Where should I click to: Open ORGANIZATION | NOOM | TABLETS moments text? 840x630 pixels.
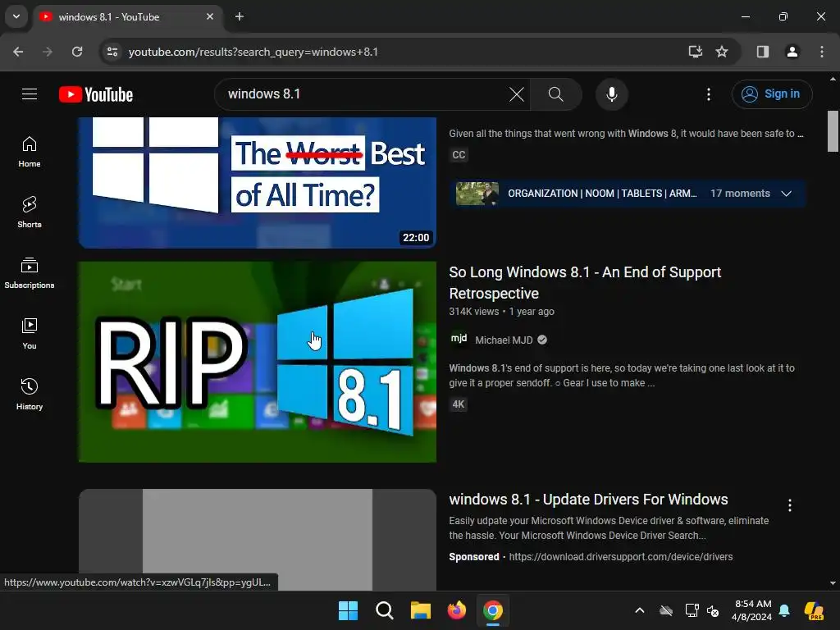pos(602,194)
